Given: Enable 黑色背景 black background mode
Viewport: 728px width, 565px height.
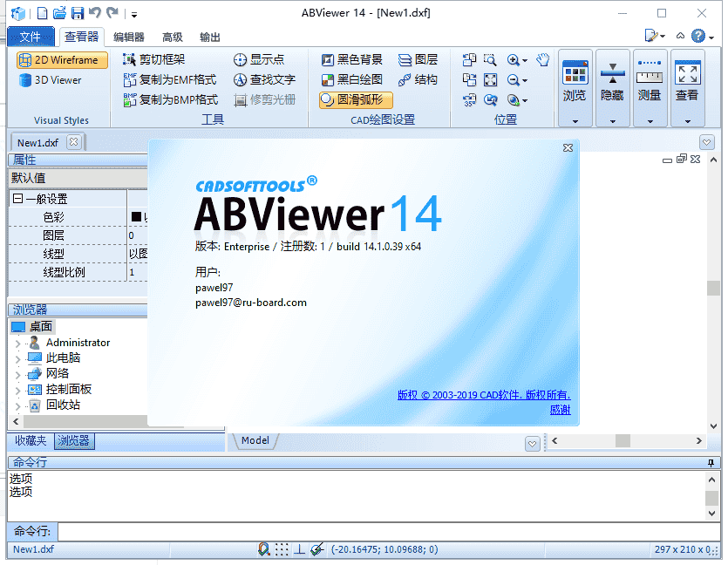Looking at the screenshot, I should [x=353, y=60].
